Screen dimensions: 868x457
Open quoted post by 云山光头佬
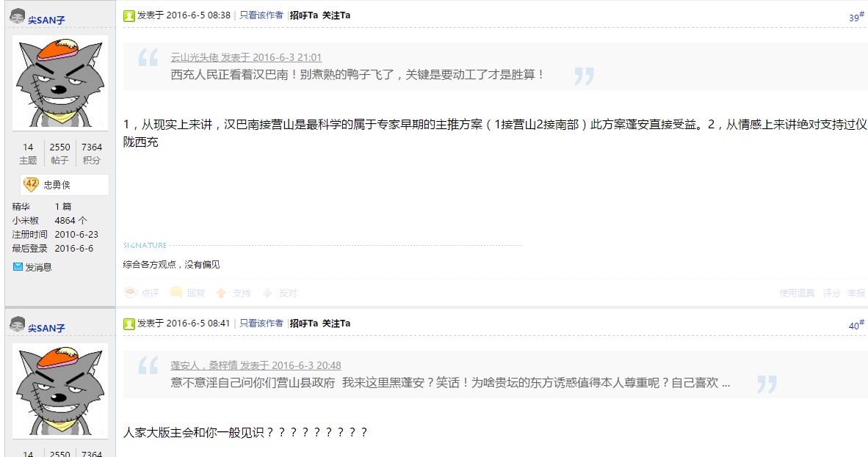tap(246, 57)
